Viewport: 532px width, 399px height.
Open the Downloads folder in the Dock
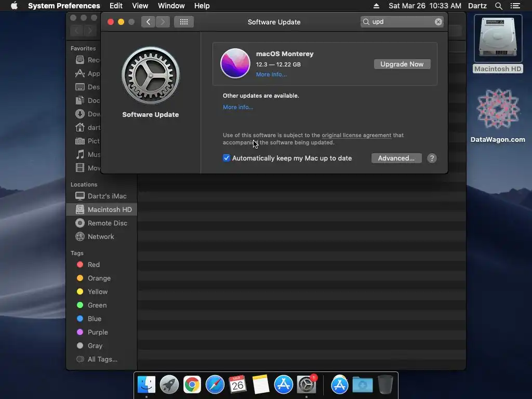[363, 385]
